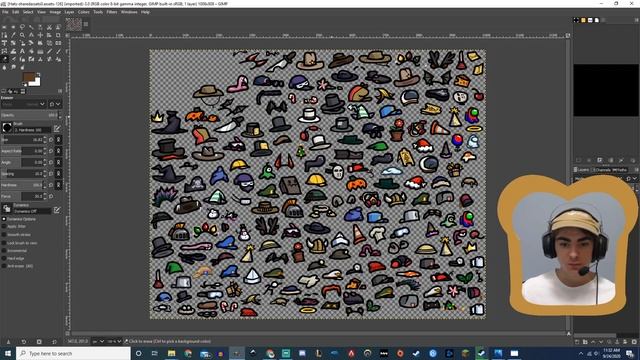
Task: Select the Ellipse Select tool
Action: pos(13,27)
